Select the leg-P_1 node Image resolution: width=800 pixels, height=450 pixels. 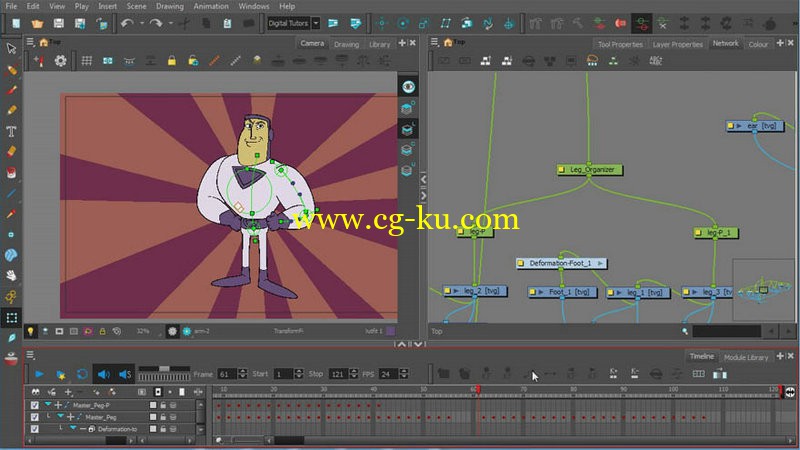[x=715, y=233]
